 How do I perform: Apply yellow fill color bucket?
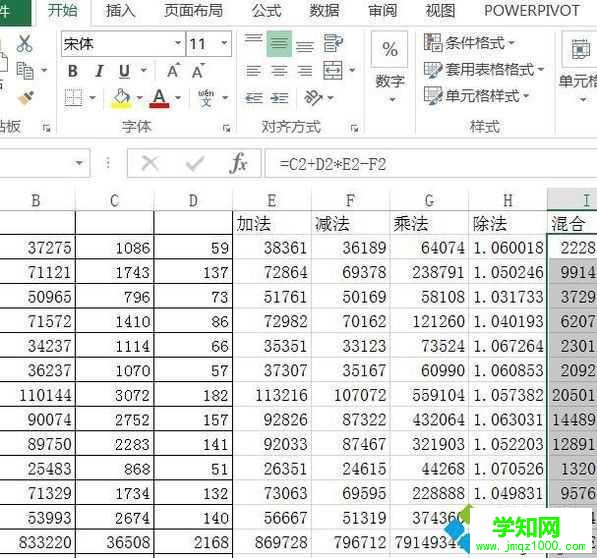coord(121,98)
